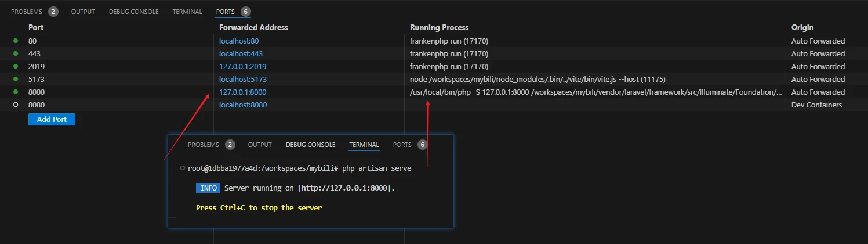The height and width of the screenshot is (244, 868).
Task: Click green status dot for port 443
Action: [16, 53]
